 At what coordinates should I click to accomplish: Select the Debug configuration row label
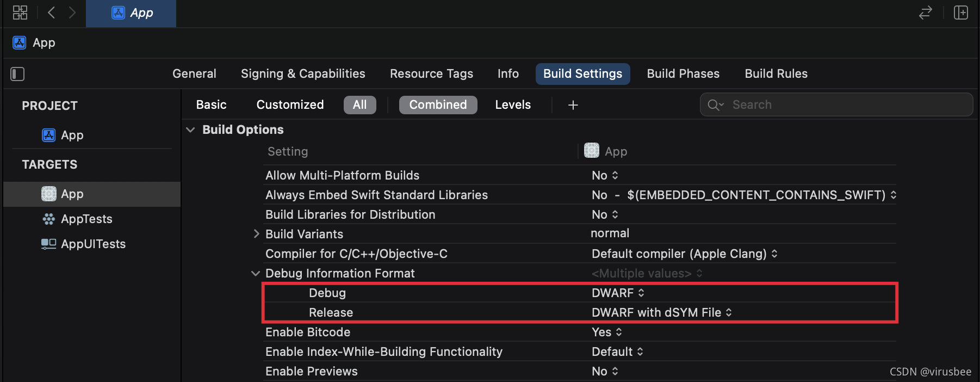pyautogui.click(x=327, y=293)
